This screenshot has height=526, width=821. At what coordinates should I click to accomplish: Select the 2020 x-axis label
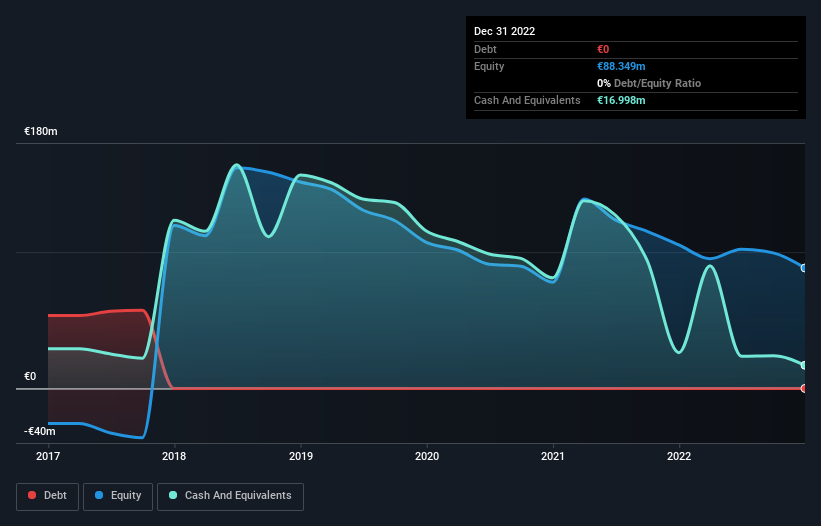pyautogui.click(x=427, y=456)
